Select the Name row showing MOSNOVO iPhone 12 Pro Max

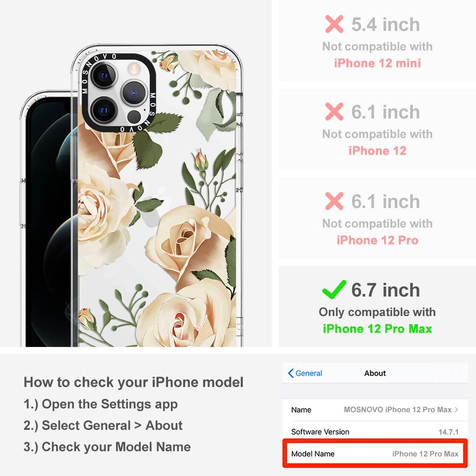pos(375,410)
